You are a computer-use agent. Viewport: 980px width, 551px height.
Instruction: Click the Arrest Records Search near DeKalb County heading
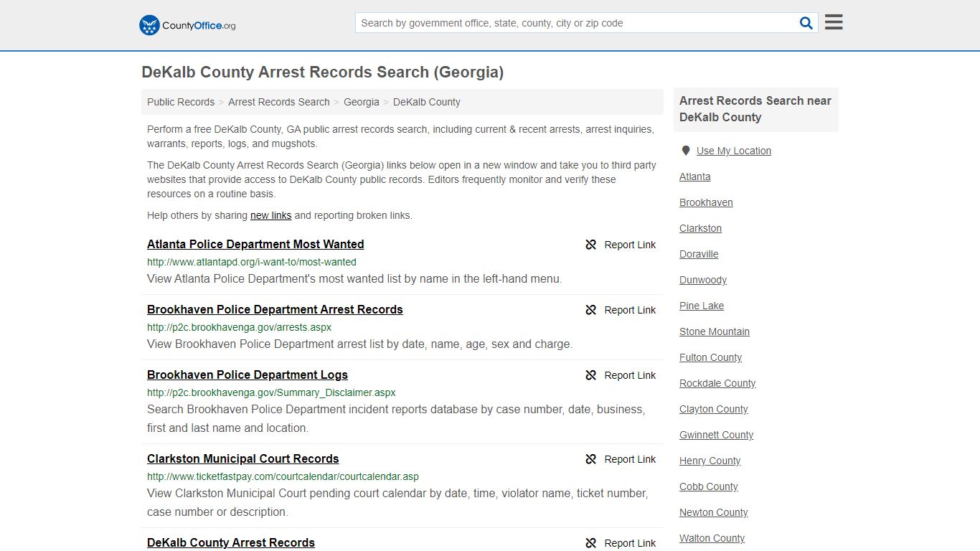[755, 109]
